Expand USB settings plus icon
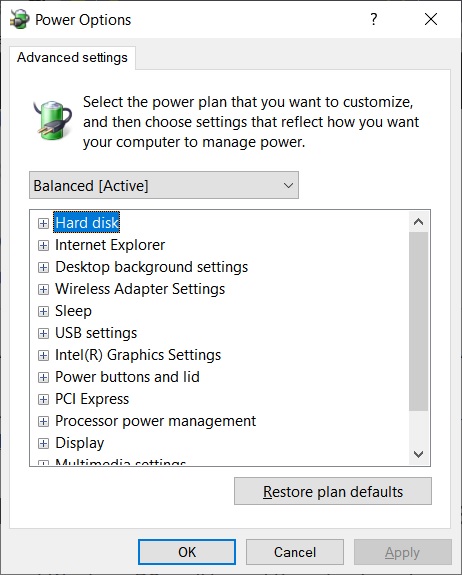Viewport: 462px width, 575px height. [x=43, y=333]
